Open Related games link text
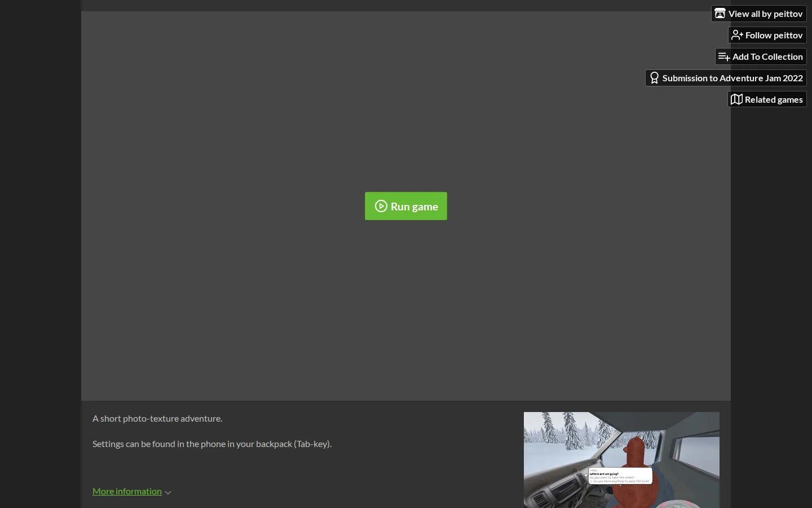Image resolution: width=812 pixels, height=508 pixels. tap(774, 99)
